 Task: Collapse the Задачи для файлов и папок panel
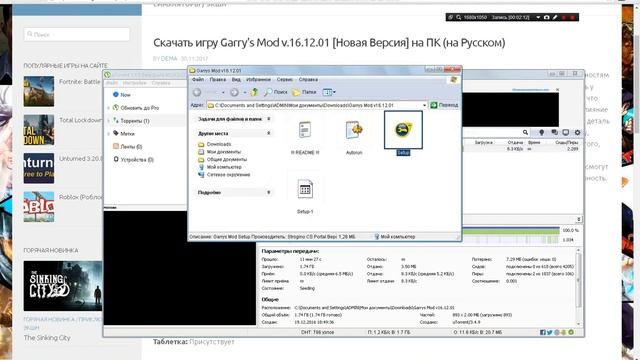(x=269, y=119)
